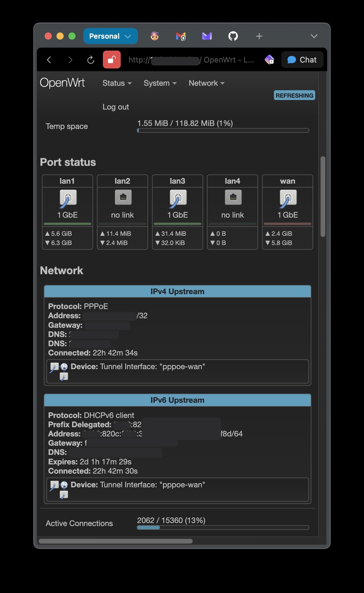Viewport: 364px width, 593px height.
Task: Log out of OpenWrt
Action: coord(116,107)
